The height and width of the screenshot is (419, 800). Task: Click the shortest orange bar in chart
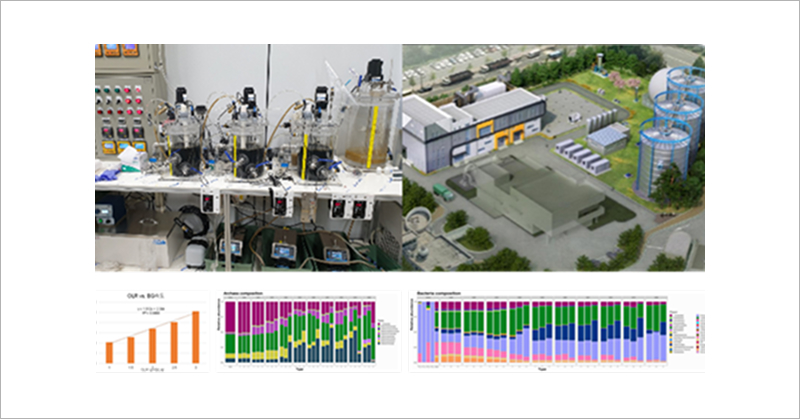[109, 353]
